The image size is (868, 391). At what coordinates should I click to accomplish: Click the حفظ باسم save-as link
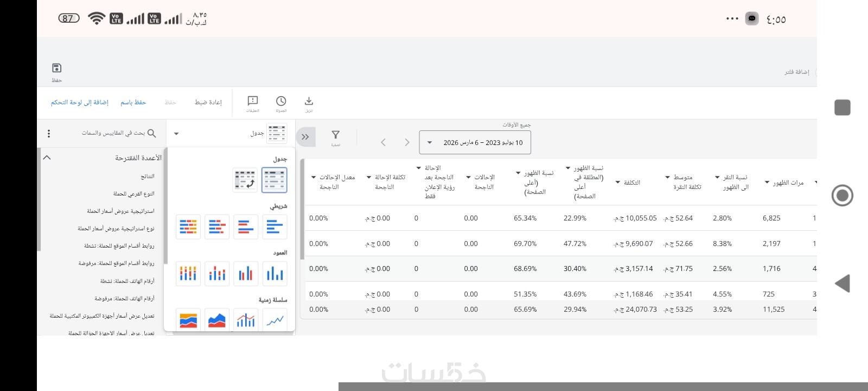133,102
